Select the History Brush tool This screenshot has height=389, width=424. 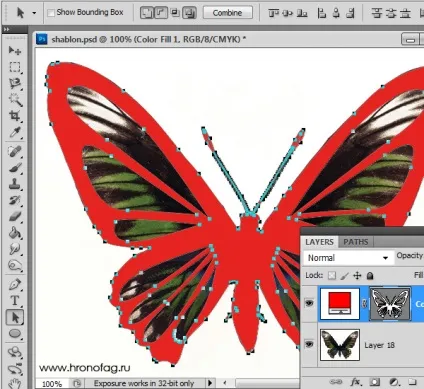14,200
